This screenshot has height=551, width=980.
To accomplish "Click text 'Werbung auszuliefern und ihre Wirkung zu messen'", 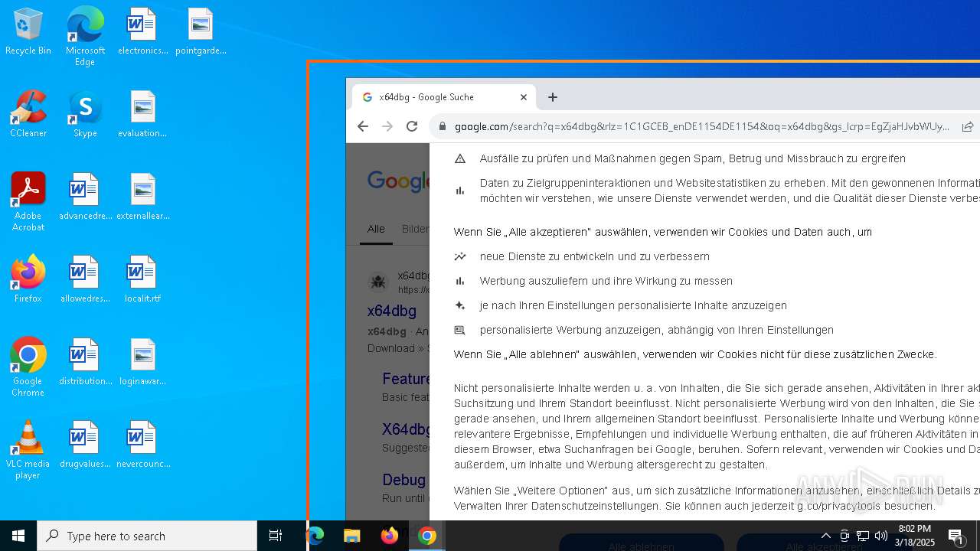I will click(x=606, y=281).
